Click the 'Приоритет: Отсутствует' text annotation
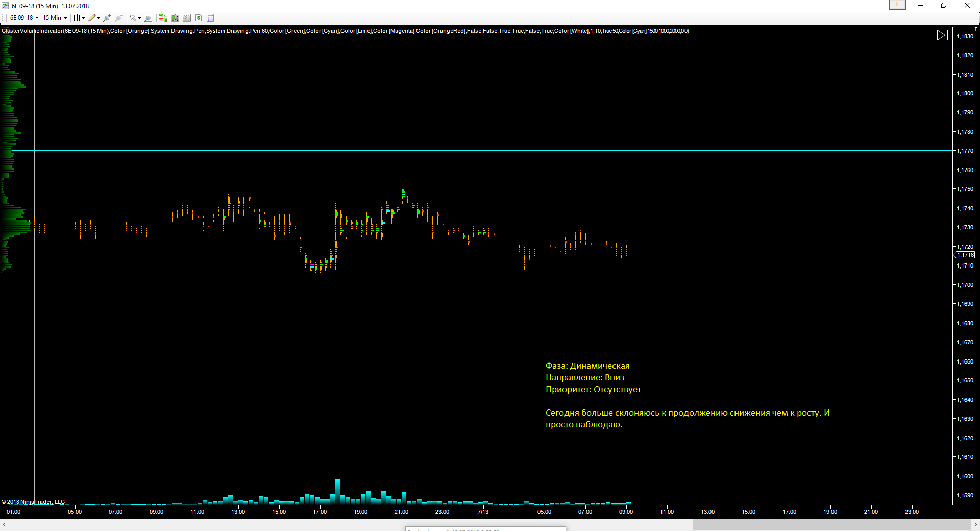The image size is (980, 531). click(593, 389)
